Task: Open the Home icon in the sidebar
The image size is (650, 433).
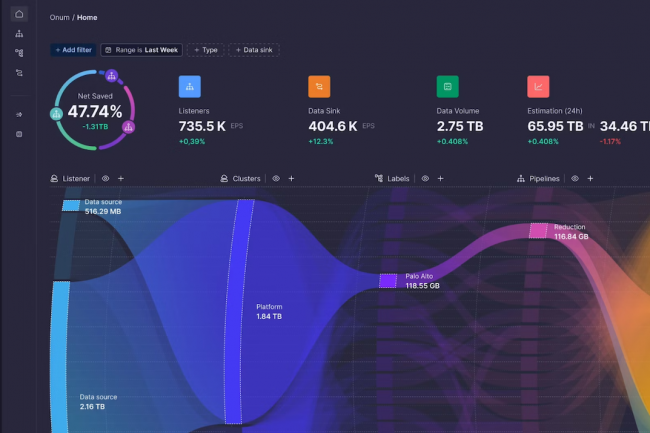Action: tap(19, 14)
